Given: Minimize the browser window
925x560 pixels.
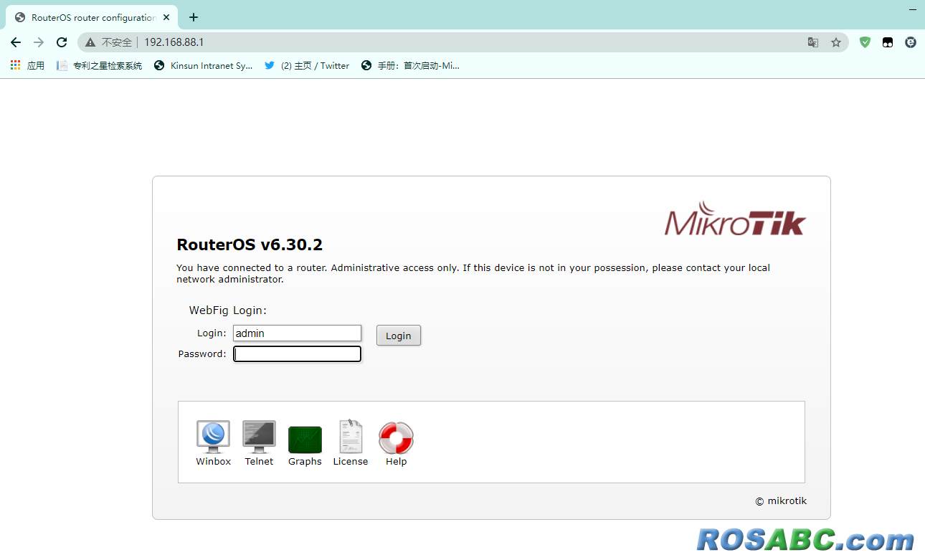Looking at the screenshot, I should [x=912, y=9].
